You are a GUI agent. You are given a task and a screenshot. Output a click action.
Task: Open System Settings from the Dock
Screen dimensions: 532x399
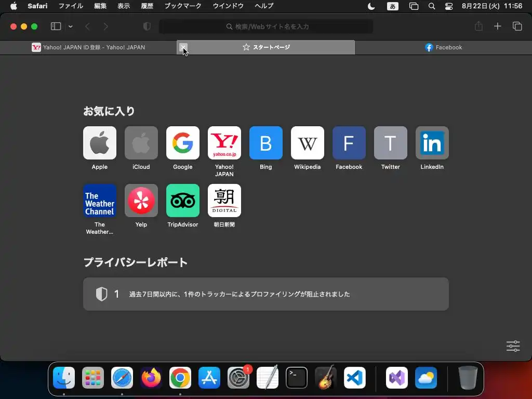click(x=238, y=378)
